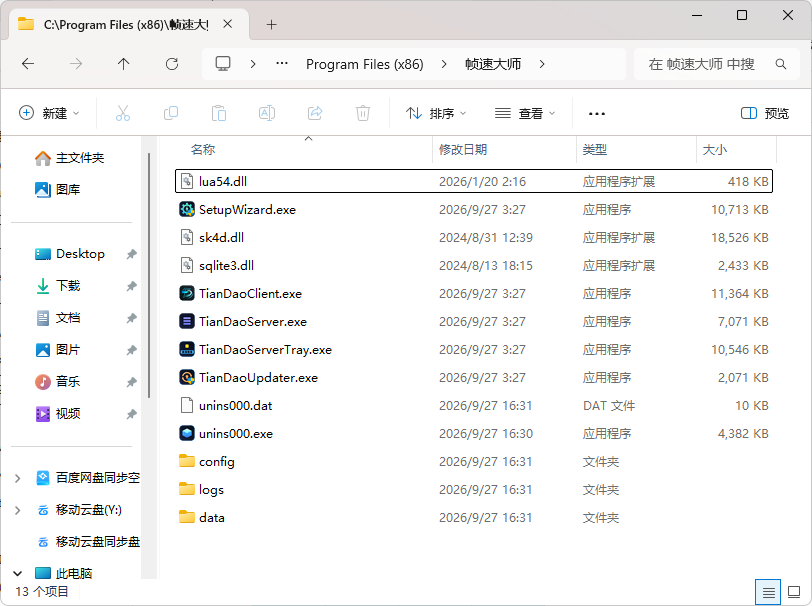Click the Rename icon in toolbar
Screen dimensions: 812x606
(x=267, y=113)
